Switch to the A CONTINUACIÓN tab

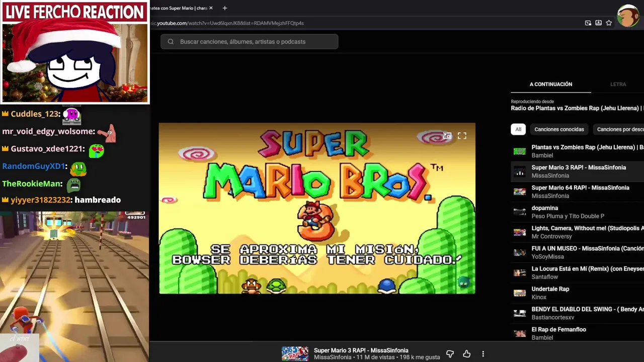click(551, 84)
